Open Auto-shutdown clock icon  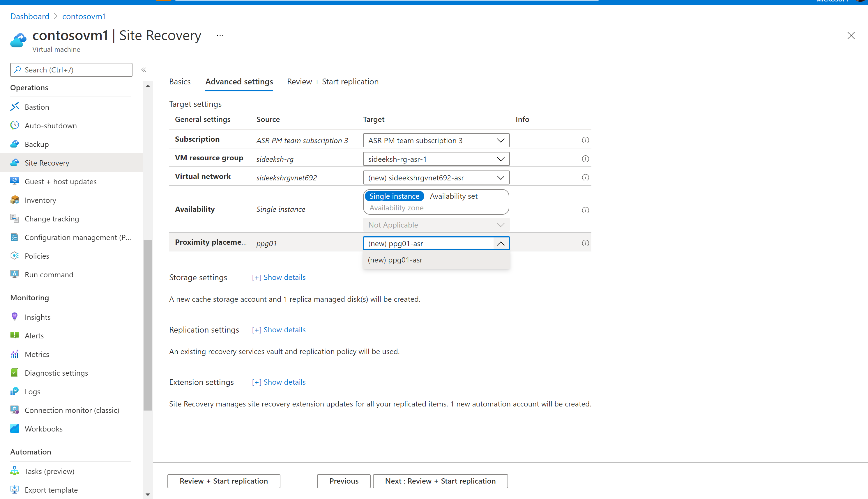[x=14, y=125]
